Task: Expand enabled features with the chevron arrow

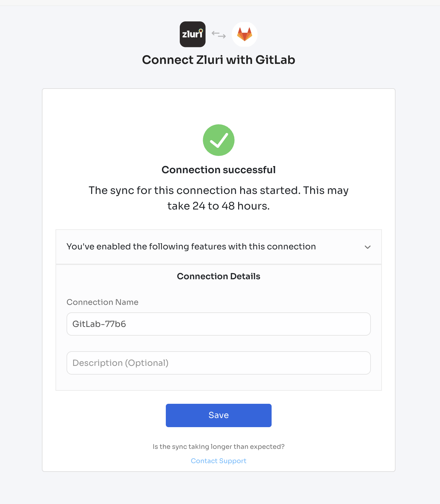Action: [368, 247]
